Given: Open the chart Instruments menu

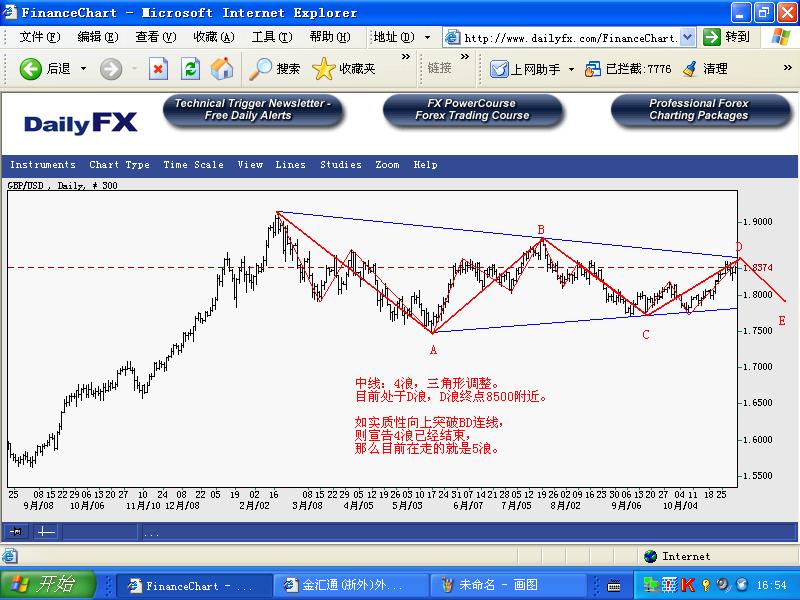Looking at the screenshot, I should point(43,165).
